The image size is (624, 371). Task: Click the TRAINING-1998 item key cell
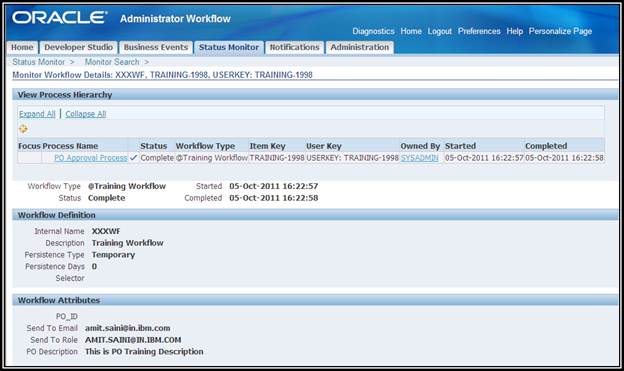tap(277, 158)
